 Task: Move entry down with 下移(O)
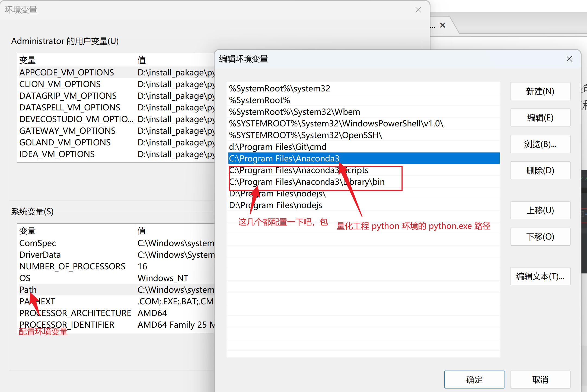point(540,237)
